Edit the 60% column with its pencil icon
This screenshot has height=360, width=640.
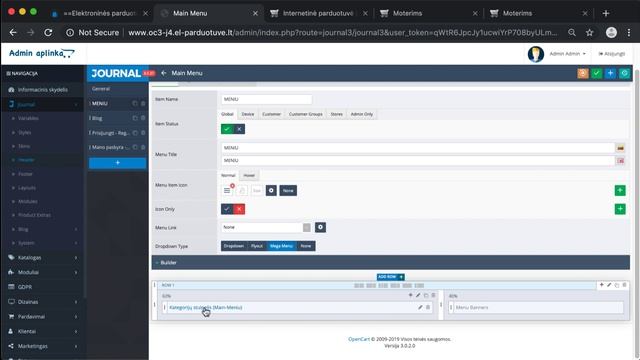tap(418, 296)
